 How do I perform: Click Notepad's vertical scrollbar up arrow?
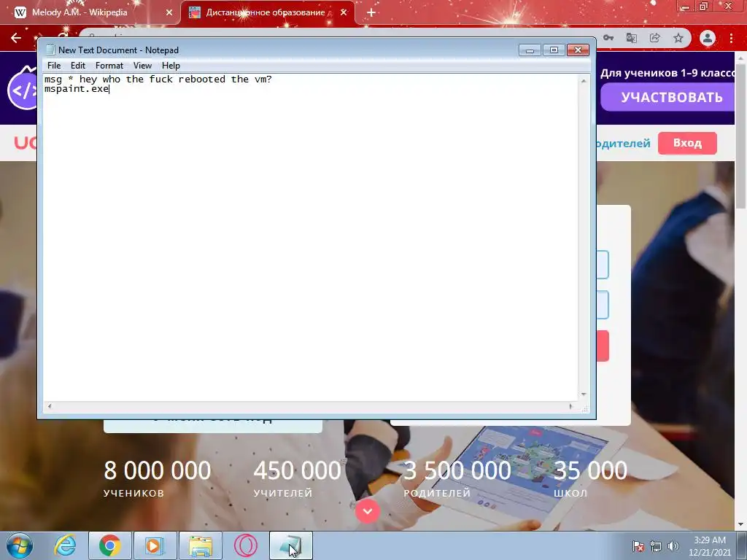pyautogui.click(x=584, y=81)
